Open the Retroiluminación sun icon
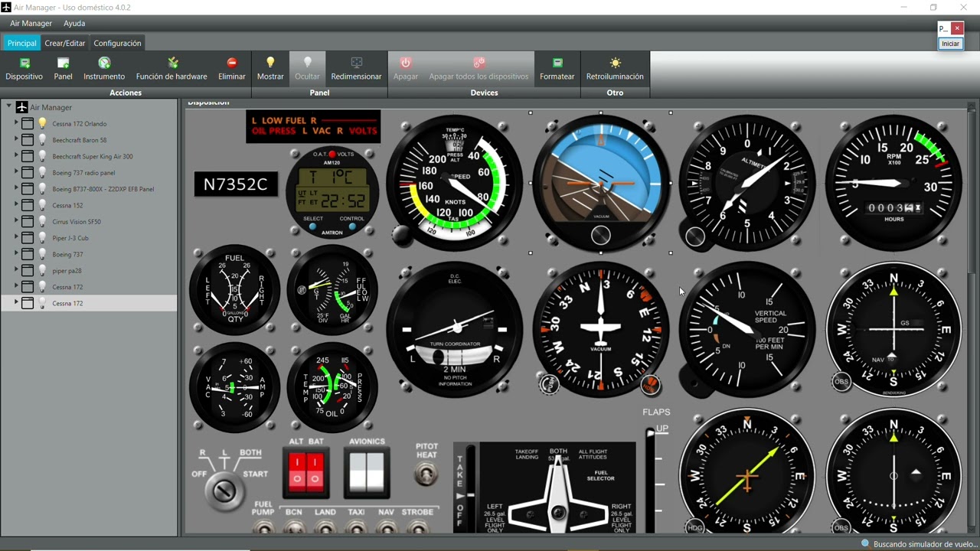The image size is (980, 551). point(616,63)
